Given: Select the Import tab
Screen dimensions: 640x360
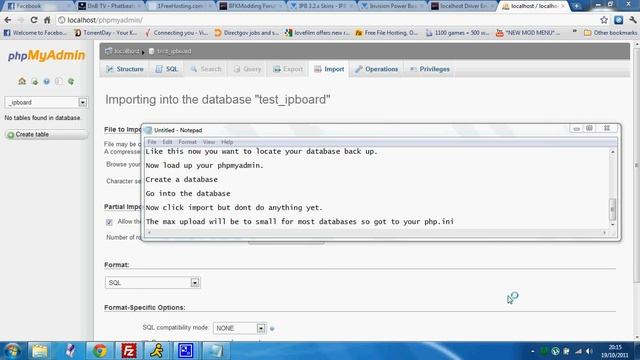Looking at the screenshot, I should pyautogui.click(x=329, y=69).
